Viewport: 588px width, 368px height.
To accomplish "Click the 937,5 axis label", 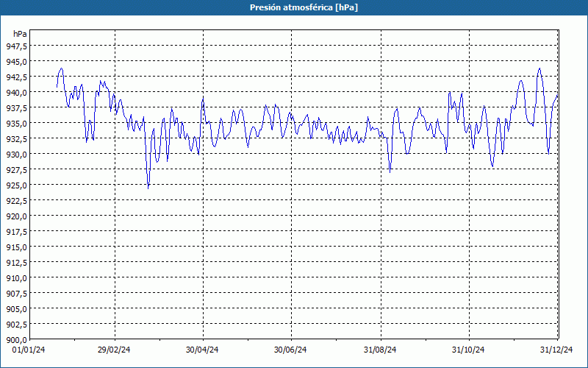I will [x=16, y=107].
